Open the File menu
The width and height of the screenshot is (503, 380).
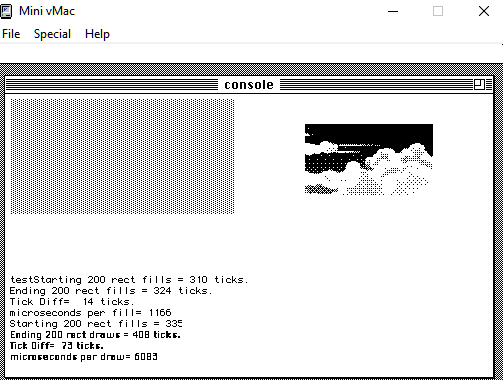click(x=11, y=34)
